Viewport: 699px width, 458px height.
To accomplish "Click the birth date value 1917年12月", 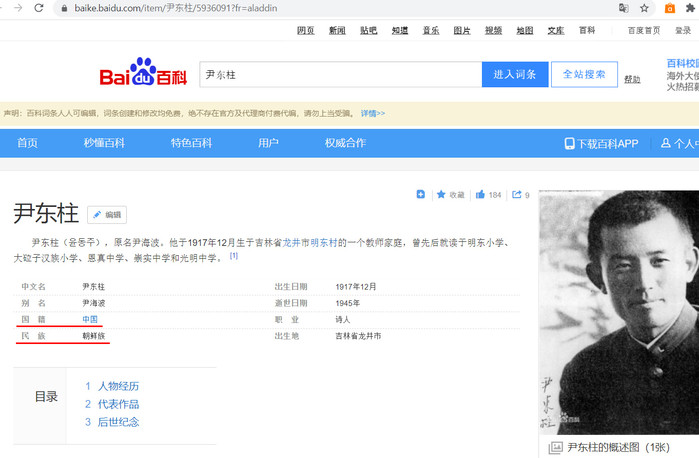I will point(356,287).
